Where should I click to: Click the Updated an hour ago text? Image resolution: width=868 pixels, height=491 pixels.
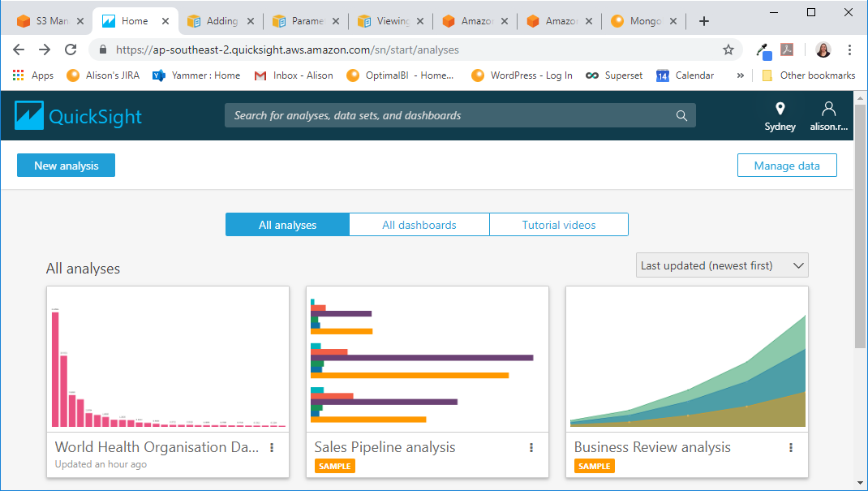pyautogui.click(x=101, y=464)
